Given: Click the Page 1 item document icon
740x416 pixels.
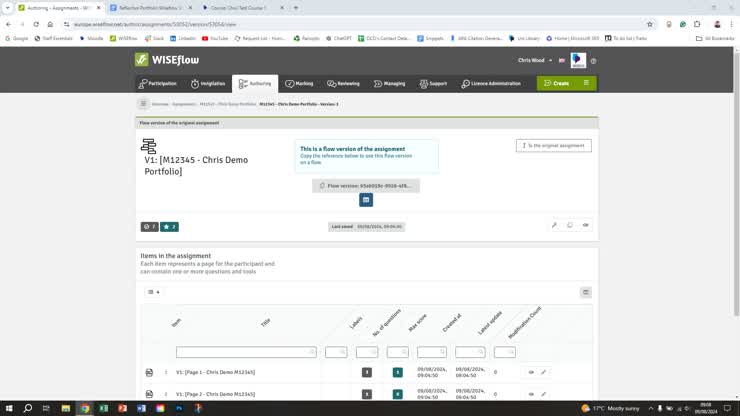Looking at the screenshot, I should tap(149, 373).
